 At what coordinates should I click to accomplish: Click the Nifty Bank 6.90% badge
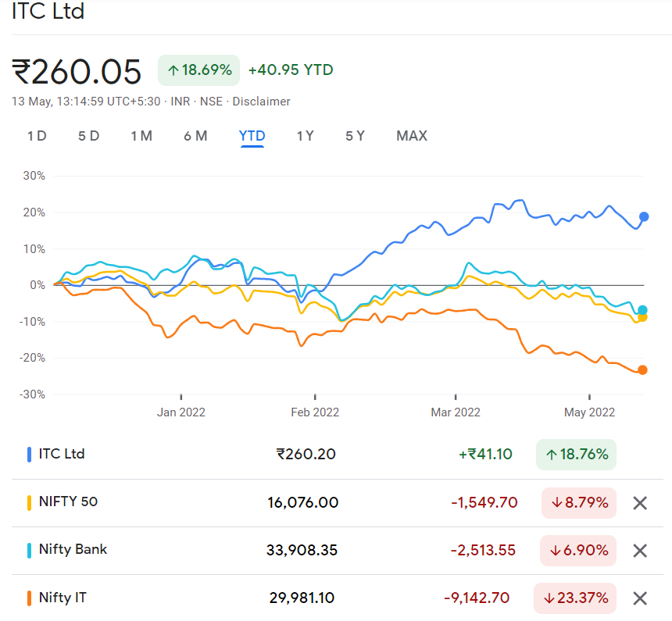[x=578, y=550]
